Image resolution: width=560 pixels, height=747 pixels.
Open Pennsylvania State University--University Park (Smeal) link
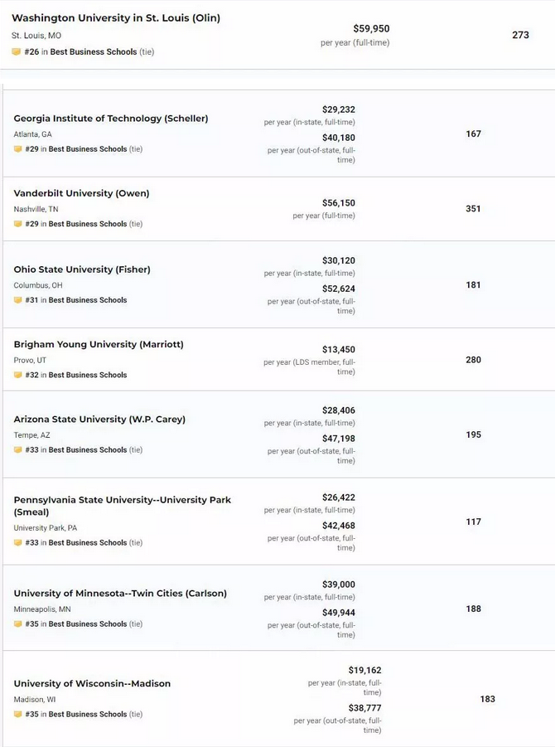(x=123, y=506)
